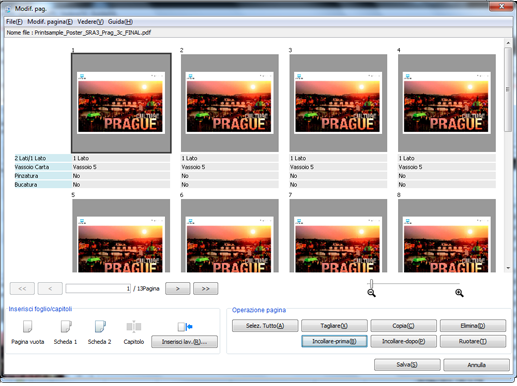Open the Guida menu

(x=120, y=22)
